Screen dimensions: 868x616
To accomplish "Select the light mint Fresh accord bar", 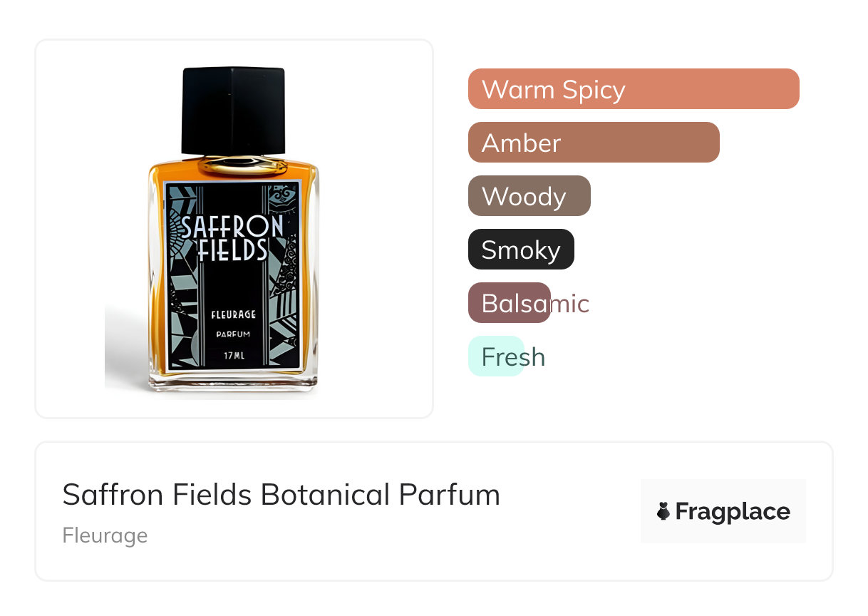I will pyautogui.click(x=496, y=356).
